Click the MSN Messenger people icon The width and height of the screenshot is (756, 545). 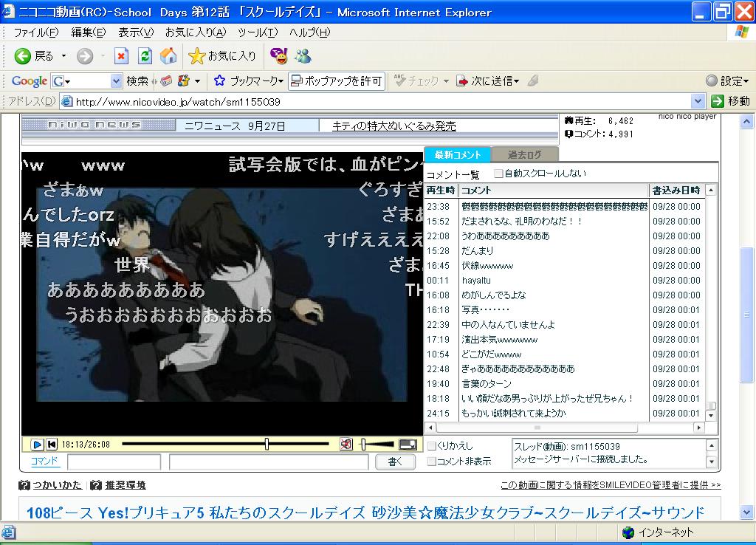click(x=303, y=56)
